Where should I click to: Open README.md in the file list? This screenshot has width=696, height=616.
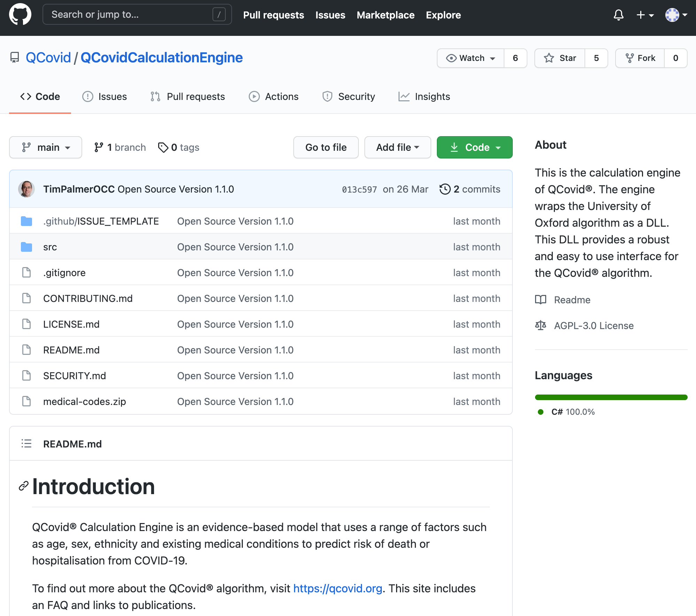click(x=71, y=350)
